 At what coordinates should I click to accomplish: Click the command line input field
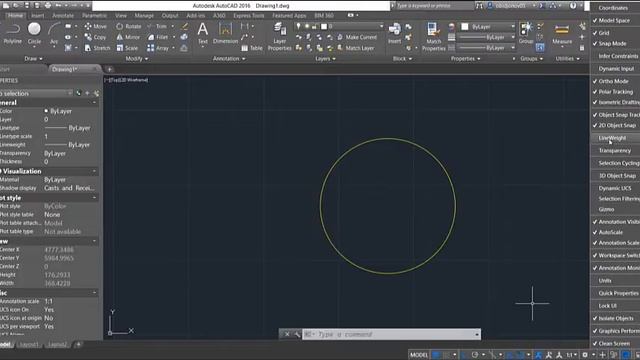(x=391, y=334)
